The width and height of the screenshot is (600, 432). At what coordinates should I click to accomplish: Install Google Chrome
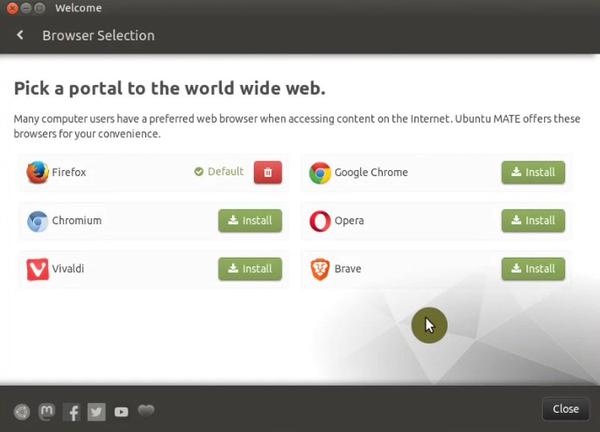coord(533,172)
